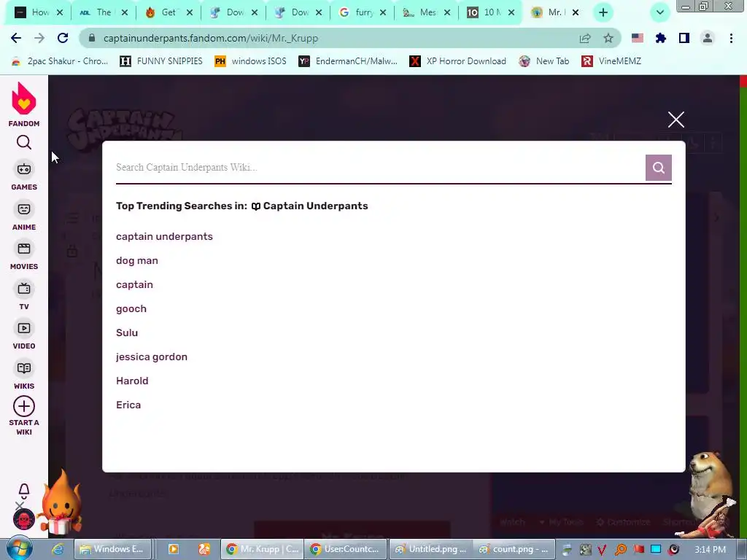Open 'FUNNY SNIPPIES' bookmark

(161, 61)
